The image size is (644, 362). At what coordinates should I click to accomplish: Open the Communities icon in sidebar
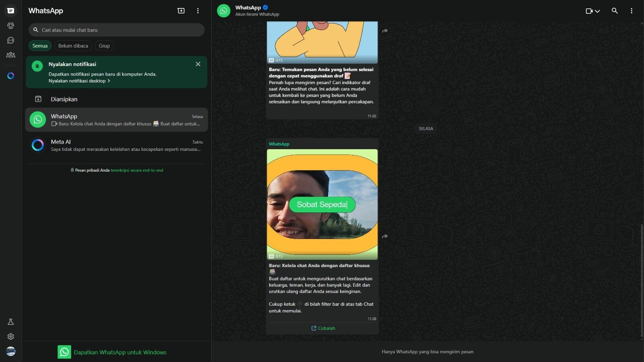tap(11, 55)
